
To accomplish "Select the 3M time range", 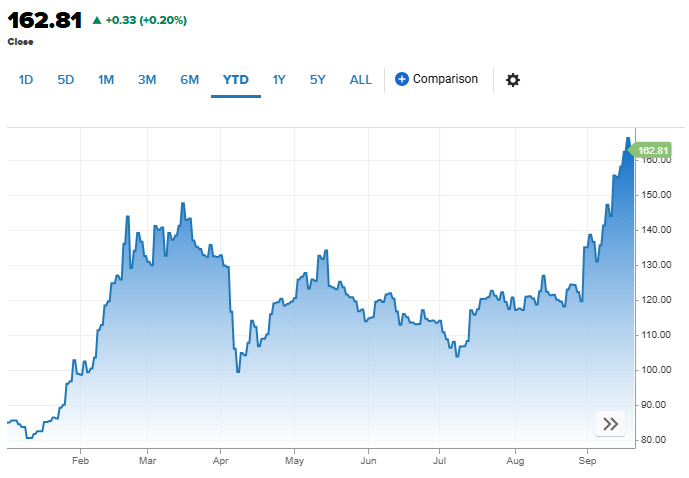I will 147,80.
